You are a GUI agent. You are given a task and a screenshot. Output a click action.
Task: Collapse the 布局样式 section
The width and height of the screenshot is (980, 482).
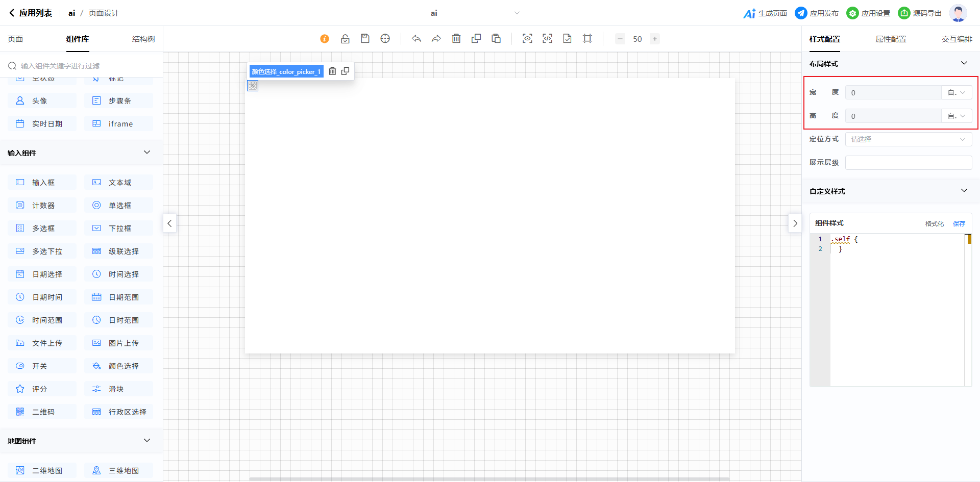point(964,63)
